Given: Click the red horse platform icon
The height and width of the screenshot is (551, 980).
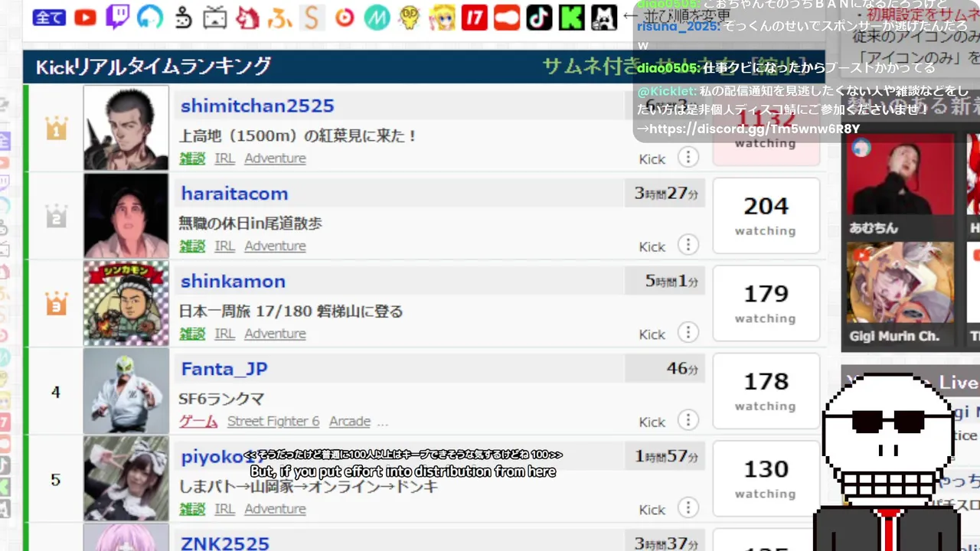Looking at the screenshot, I should [247, 17].
